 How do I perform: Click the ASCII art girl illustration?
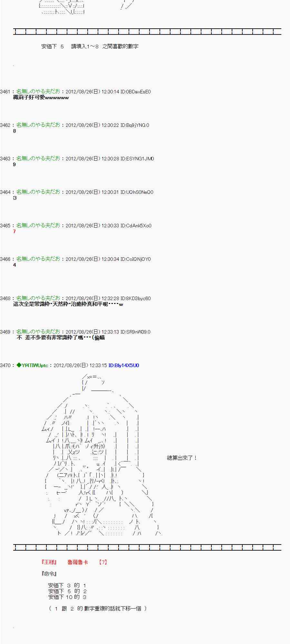[x=97, y=457]
